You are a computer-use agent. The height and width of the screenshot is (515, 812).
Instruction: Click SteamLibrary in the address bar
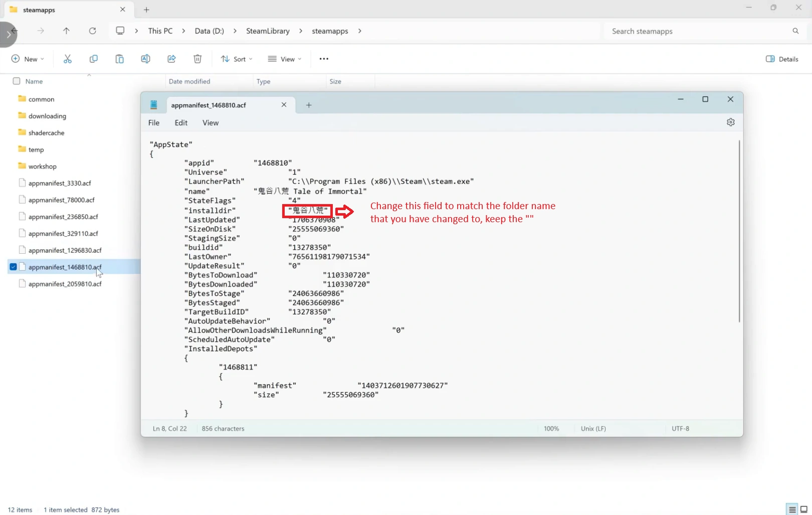pos(268,31)
